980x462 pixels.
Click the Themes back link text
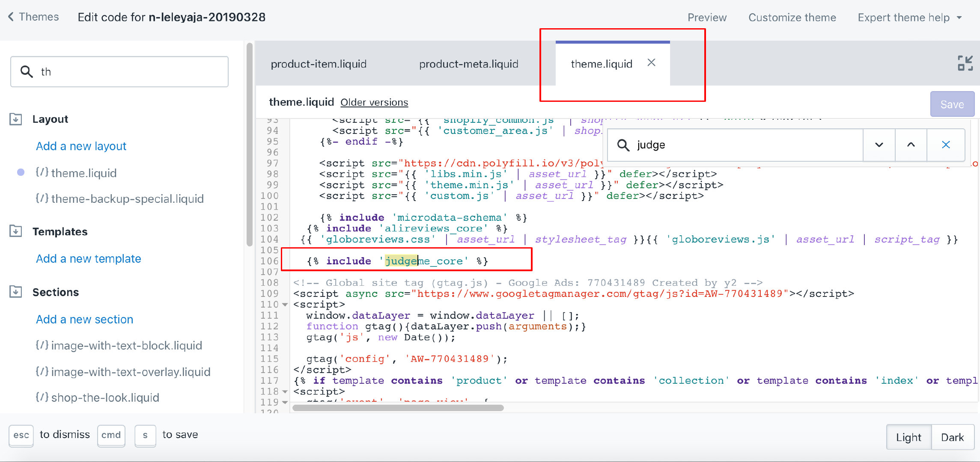pyautogui.click(x=39, y=17)
